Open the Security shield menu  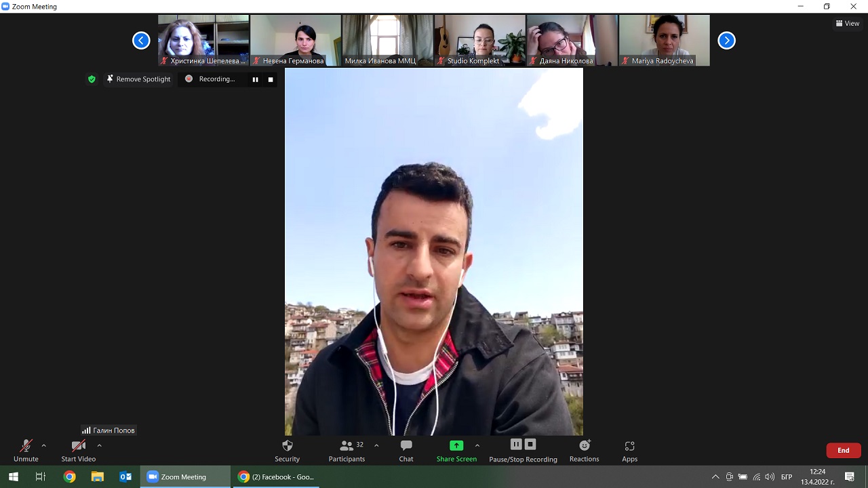click(287, 450)
